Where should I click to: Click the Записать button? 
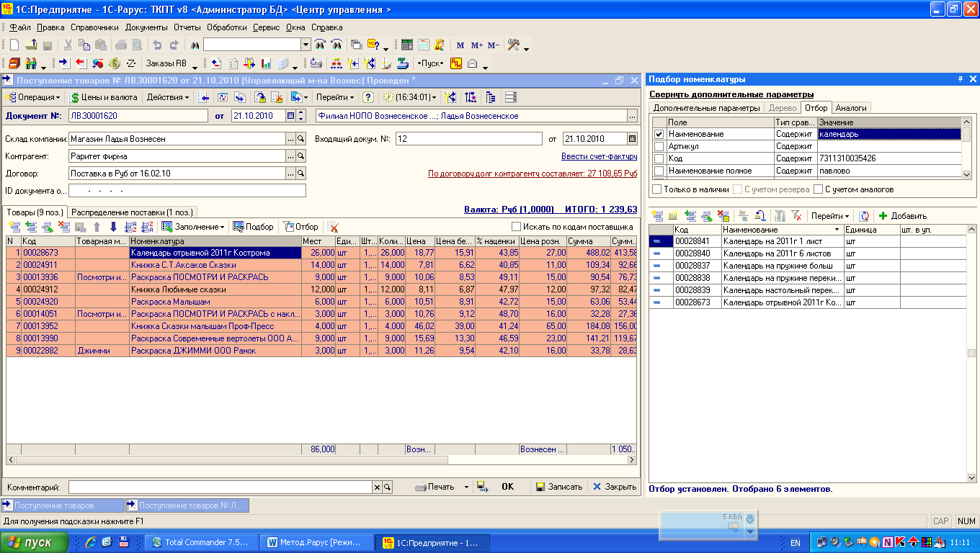coord(558,487)
